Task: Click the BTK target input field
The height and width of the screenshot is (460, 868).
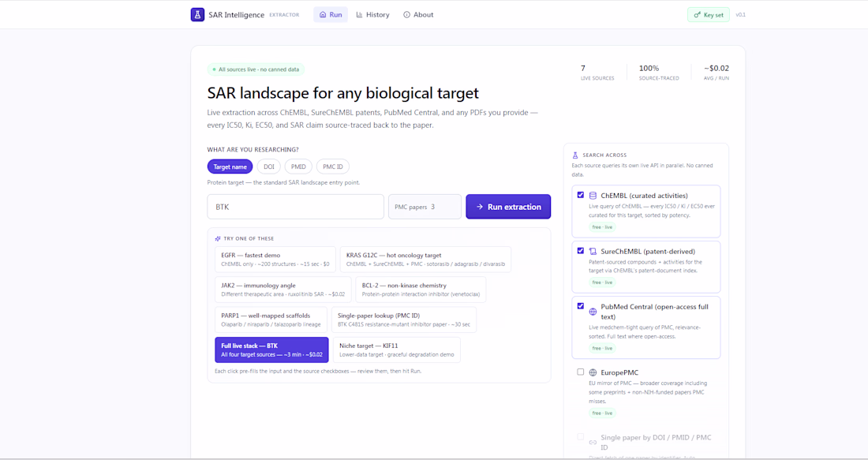Action: [x=296, y=207]
